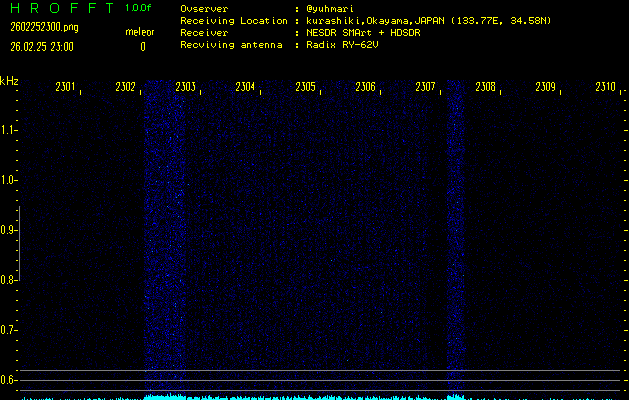
Task: Click the kHz unit label
Action: [9, 81]
